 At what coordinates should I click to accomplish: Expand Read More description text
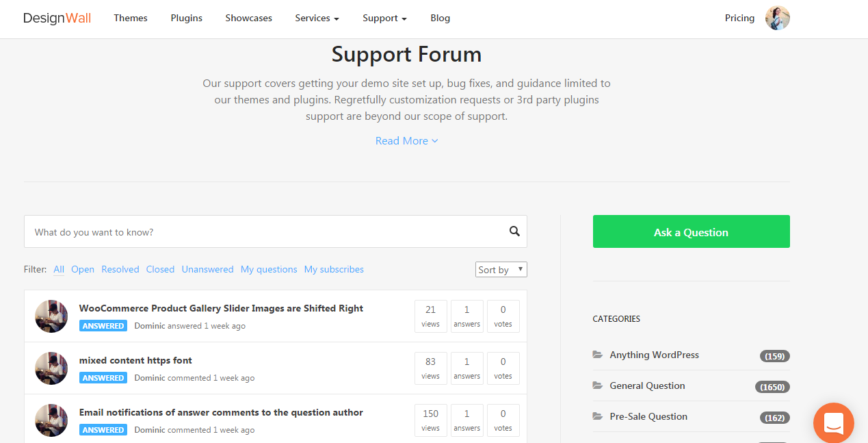pos(406,141)
